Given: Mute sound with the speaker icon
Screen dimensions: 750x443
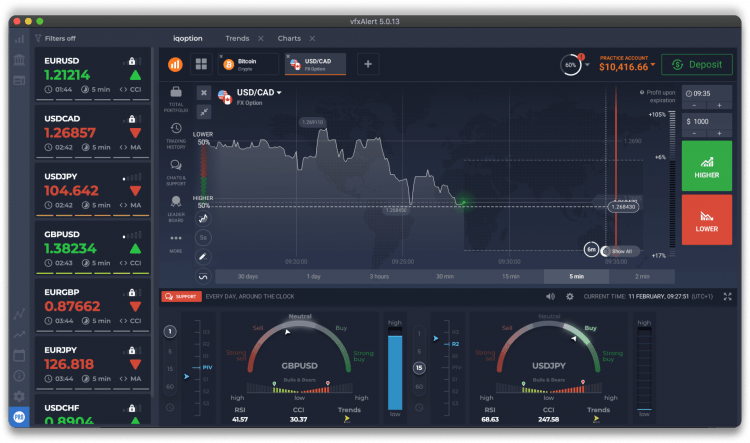Looking at the screenshot, I should (551, 297).
